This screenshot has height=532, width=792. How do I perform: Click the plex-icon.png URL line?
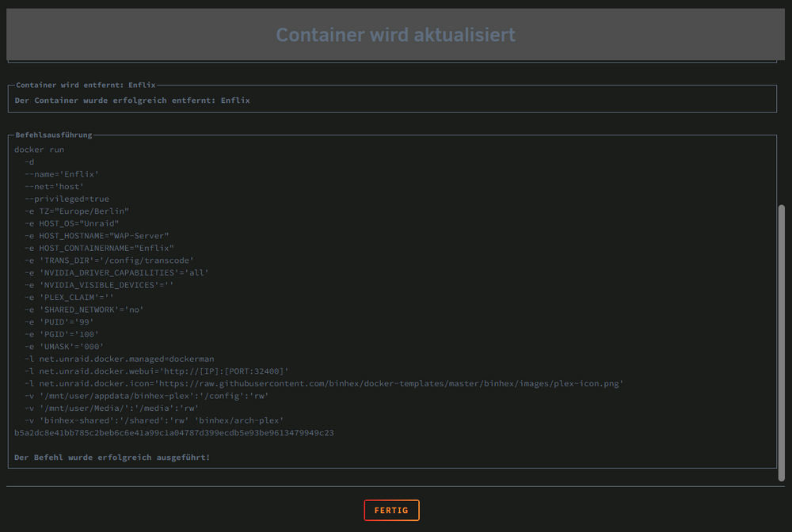[324, 384]
